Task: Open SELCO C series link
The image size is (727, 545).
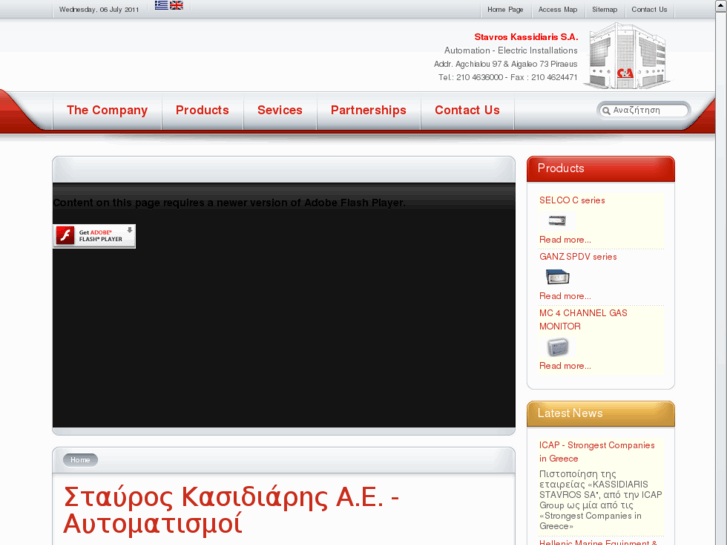Action: [x=572, y=200]
